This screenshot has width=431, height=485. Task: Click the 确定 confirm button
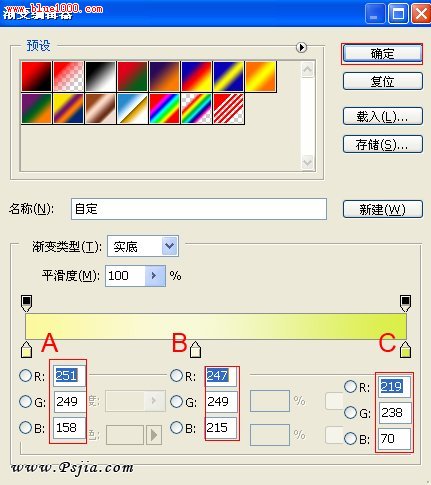coord(383,53)
